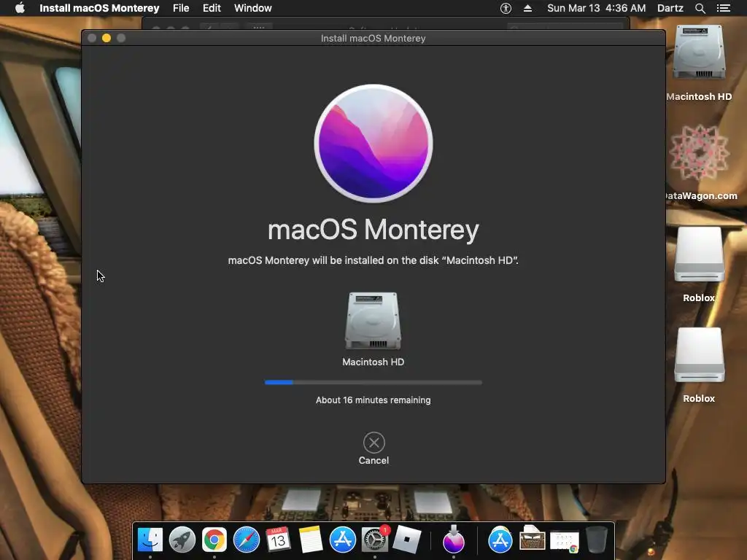The width and height of the screenshot is (747, 560).
Task: Open Roblox from the Dock
Action: click(407, 540)
